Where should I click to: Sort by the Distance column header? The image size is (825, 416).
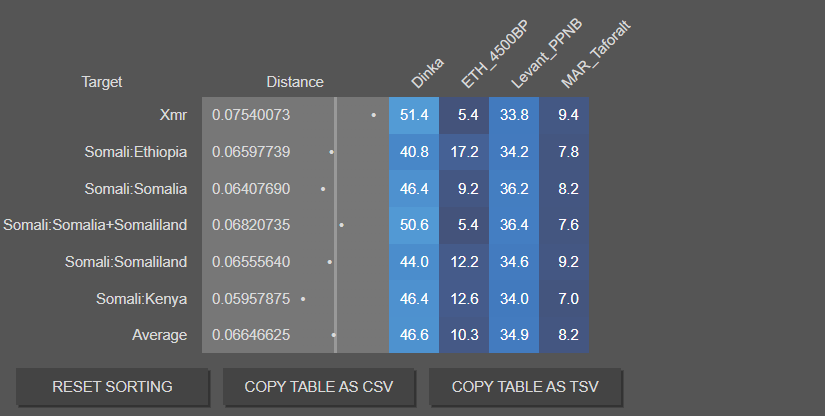pos(295,82)
